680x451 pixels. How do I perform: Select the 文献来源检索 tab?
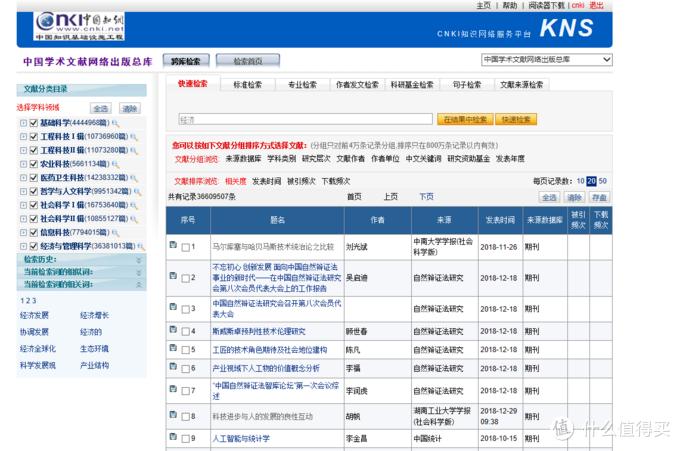pos(522,85)
